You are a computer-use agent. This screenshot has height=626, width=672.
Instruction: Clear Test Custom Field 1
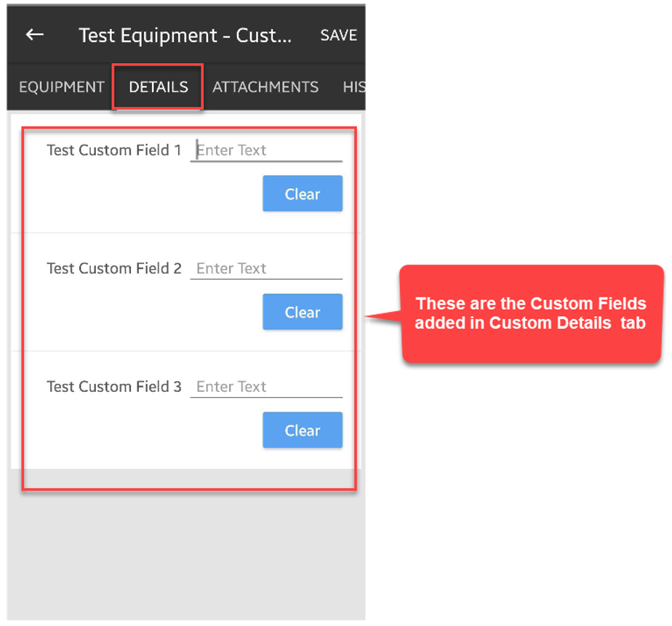point(303,194)
